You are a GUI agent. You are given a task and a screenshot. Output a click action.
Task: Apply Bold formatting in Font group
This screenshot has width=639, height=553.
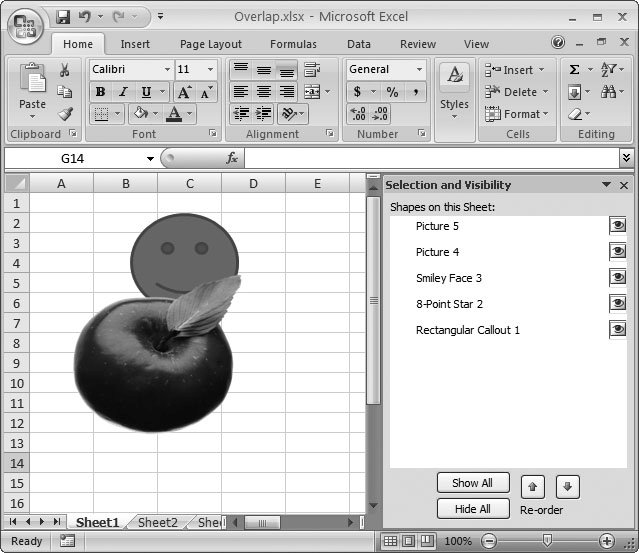pyautogui.click(x=100, y=92)
